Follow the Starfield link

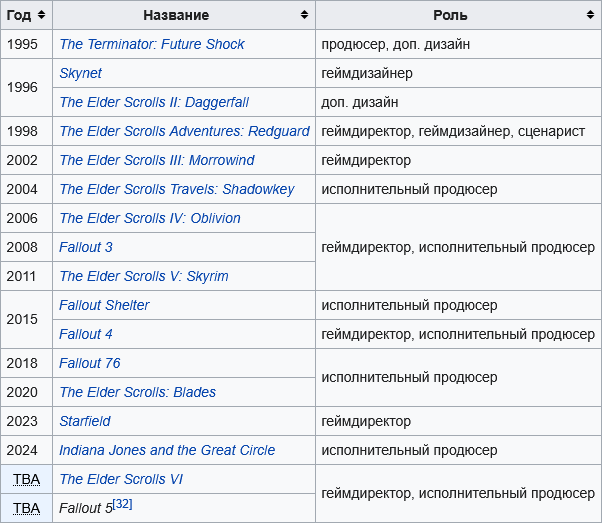(85, 421)
